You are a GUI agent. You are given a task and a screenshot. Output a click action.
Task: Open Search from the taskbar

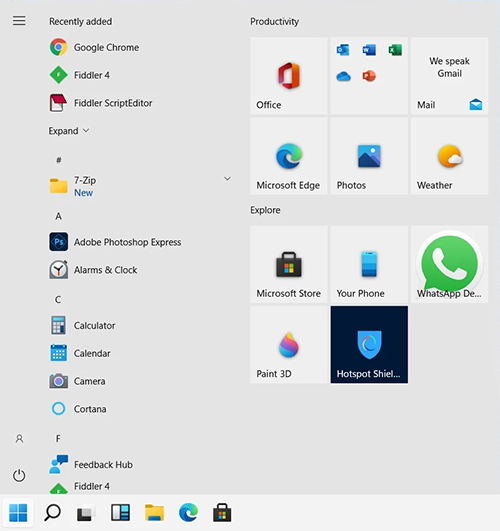(53, 513)
